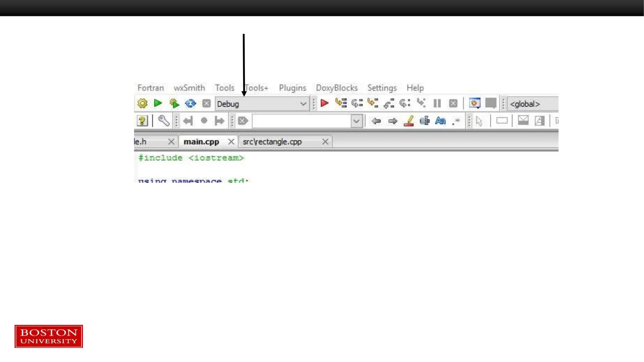Switch to the src\rectangle.cpp tab
Screen dimensions: 644x362
pyautogui.click(x=272, y=142)
